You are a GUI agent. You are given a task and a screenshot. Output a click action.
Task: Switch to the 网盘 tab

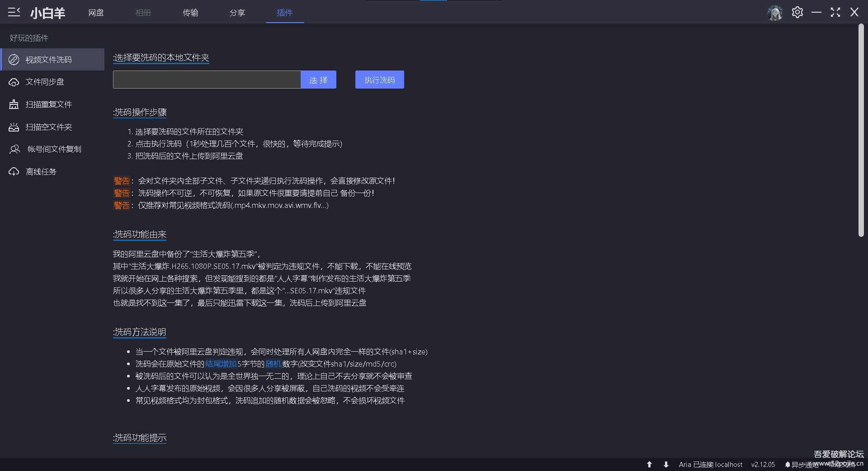96,13
